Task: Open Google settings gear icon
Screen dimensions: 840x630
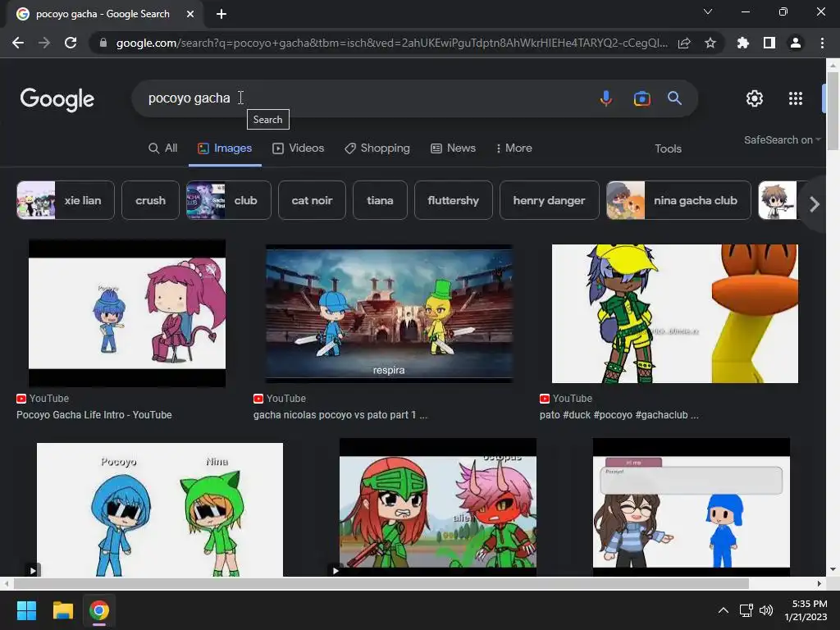Action: [x=755, y=98]
